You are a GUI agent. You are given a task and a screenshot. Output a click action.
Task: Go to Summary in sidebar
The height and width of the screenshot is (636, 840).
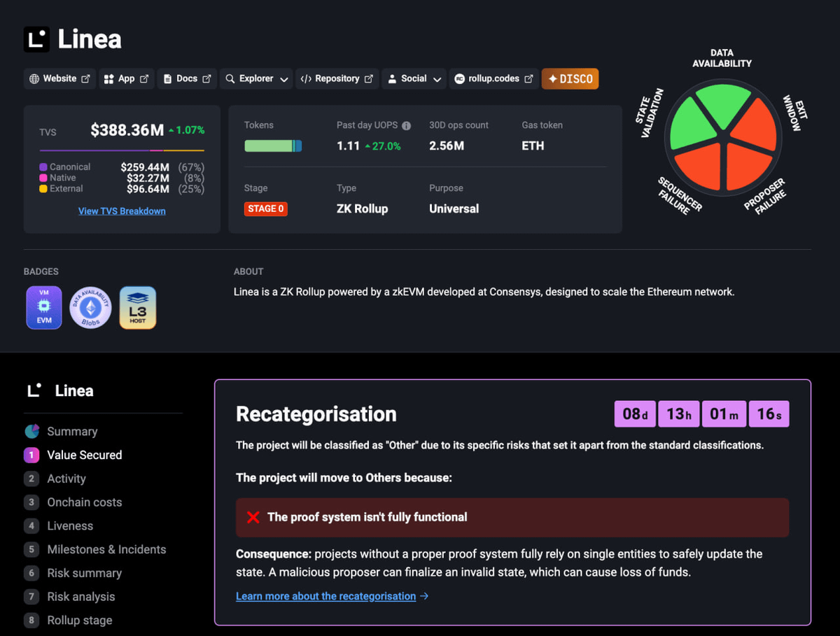(72, 432)
